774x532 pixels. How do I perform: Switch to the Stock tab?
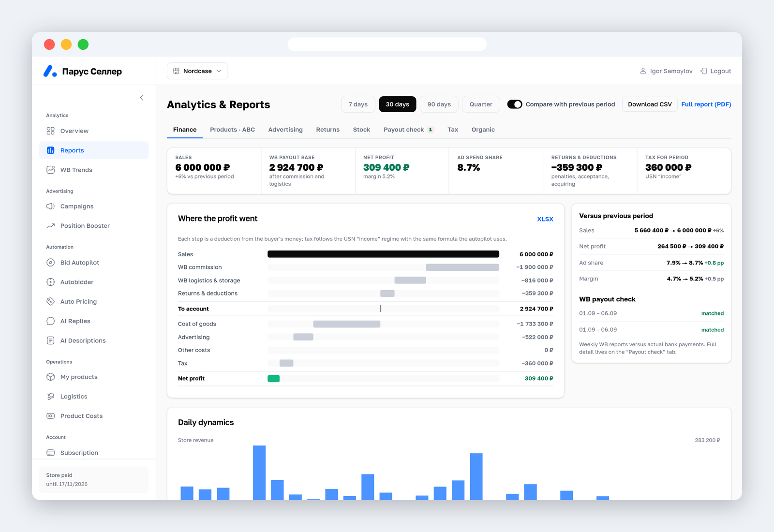coord(361,130)
